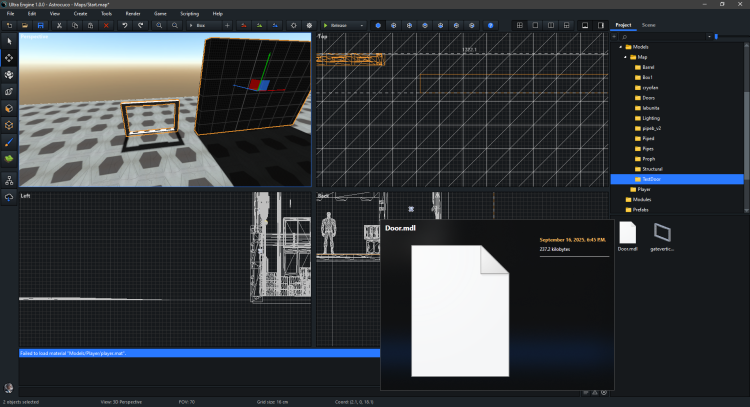750x407 pixels.
Task: Open the Release build configuration dropdown
Action: click(342, 24)
